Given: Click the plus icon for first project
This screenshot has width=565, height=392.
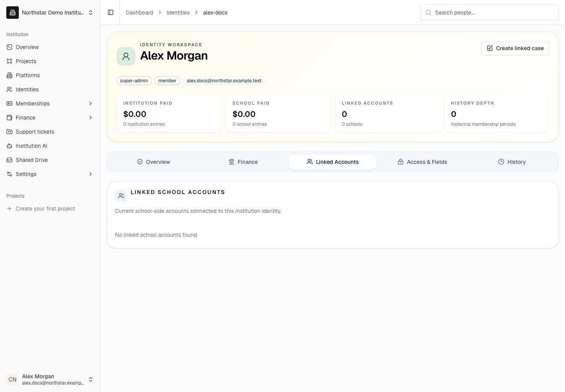Looking at the screenshot, I should click(9, 209).
